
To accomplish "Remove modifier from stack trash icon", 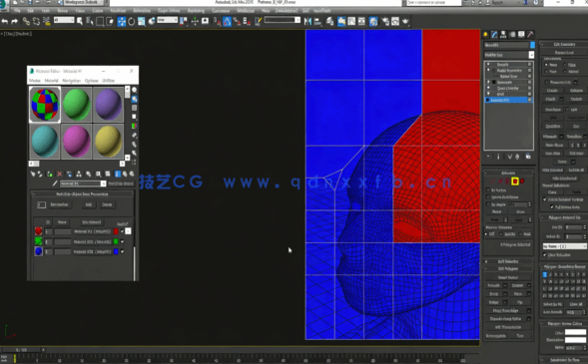I will 517,157.
